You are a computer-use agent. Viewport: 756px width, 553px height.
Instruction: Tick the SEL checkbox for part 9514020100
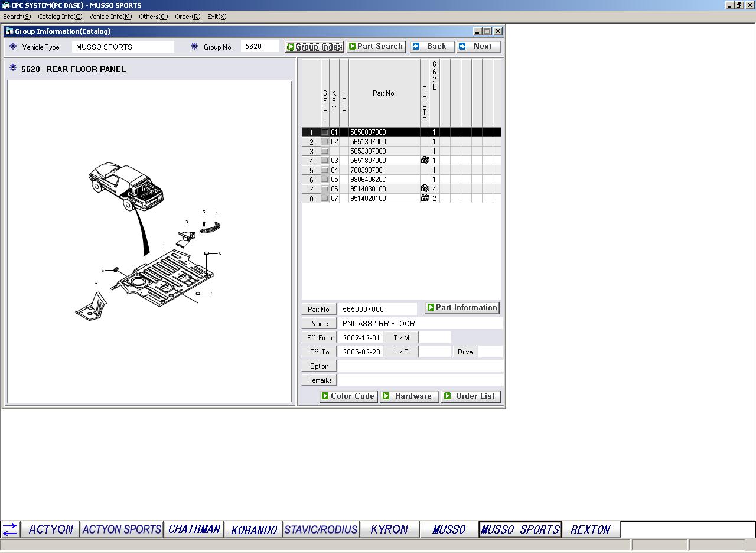(x=325, y=199)
